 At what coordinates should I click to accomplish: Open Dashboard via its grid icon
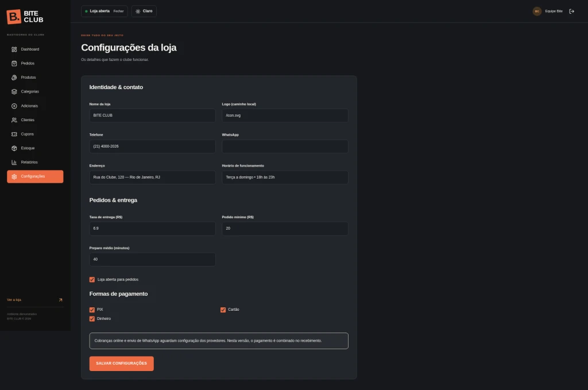[x=14, y=49]
